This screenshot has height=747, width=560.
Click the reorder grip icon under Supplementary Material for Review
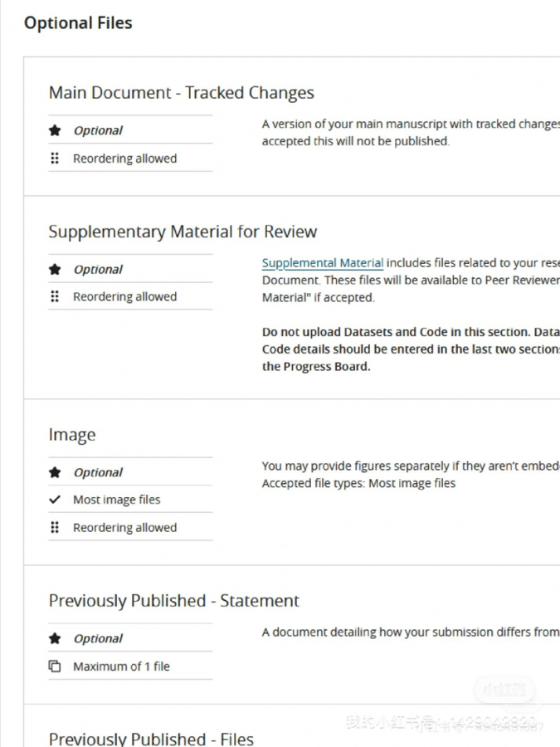click(55, 296)
